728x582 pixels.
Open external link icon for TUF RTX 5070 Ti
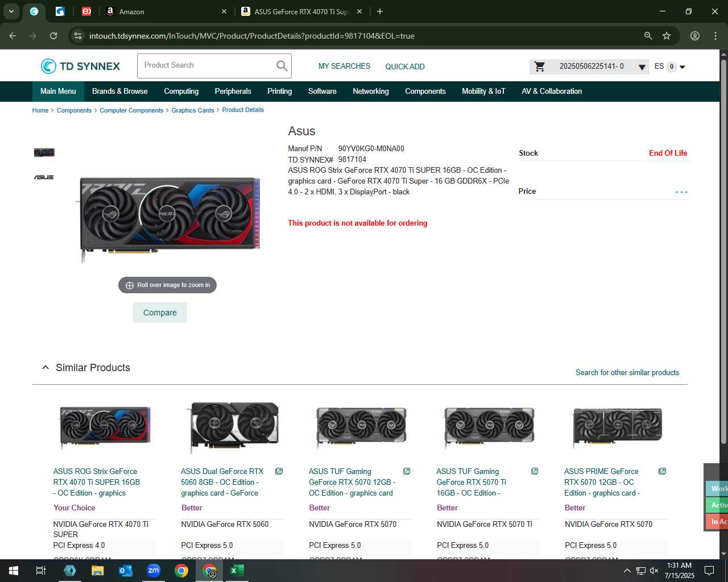coord(535,471)
